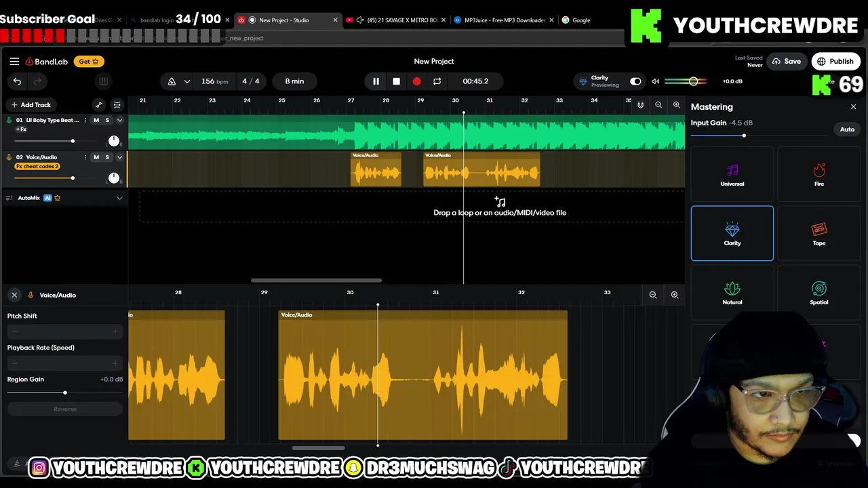Expand the AutoMix section
Screen dimensions: 868x488
coord(119,198)
